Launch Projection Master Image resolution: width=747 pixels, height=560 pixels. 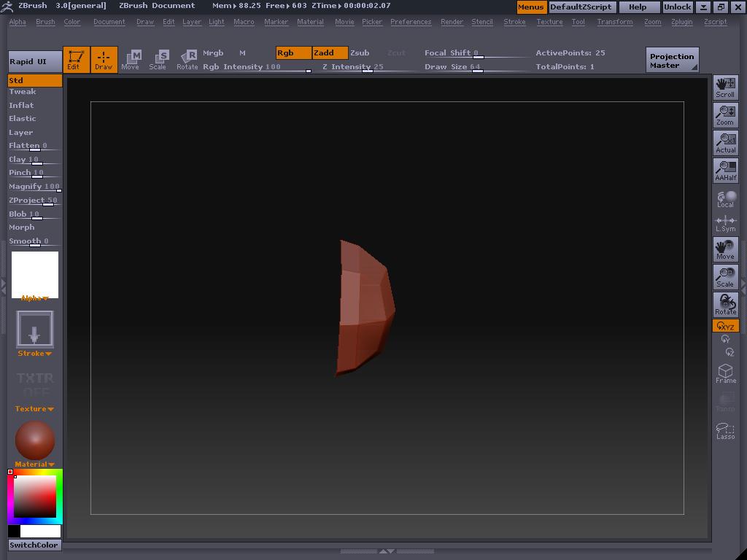click(x=671, y=59)
